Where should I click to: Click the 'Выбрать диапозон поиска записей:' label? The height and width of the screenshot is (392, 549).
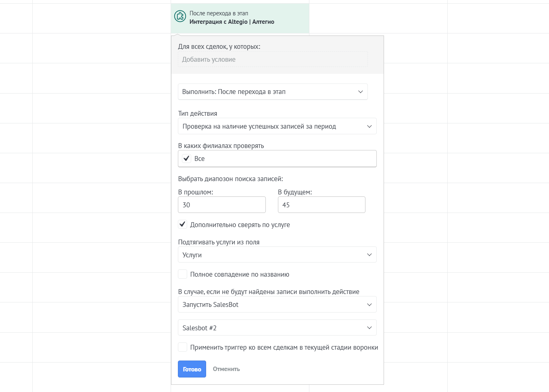pos(230,179)
